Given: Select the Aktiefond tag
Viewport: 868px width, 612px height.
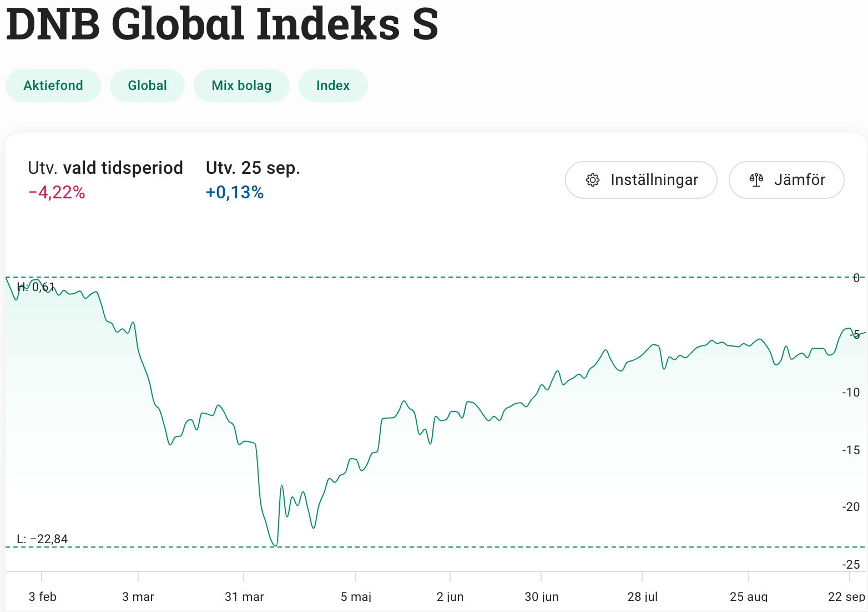Looking at the screenshot, I should pyautogui.click(x=53, y=85).
